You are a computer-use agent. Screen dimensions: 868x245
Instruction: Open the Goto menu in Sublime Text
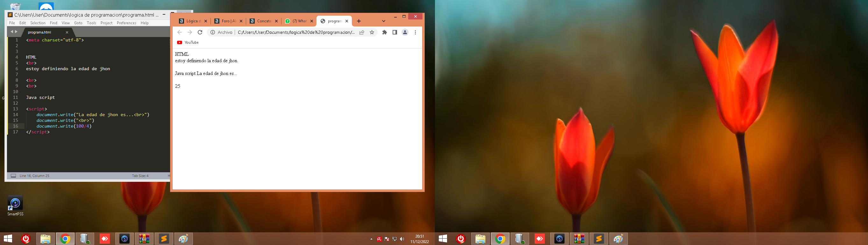click(x=78, y=23)
